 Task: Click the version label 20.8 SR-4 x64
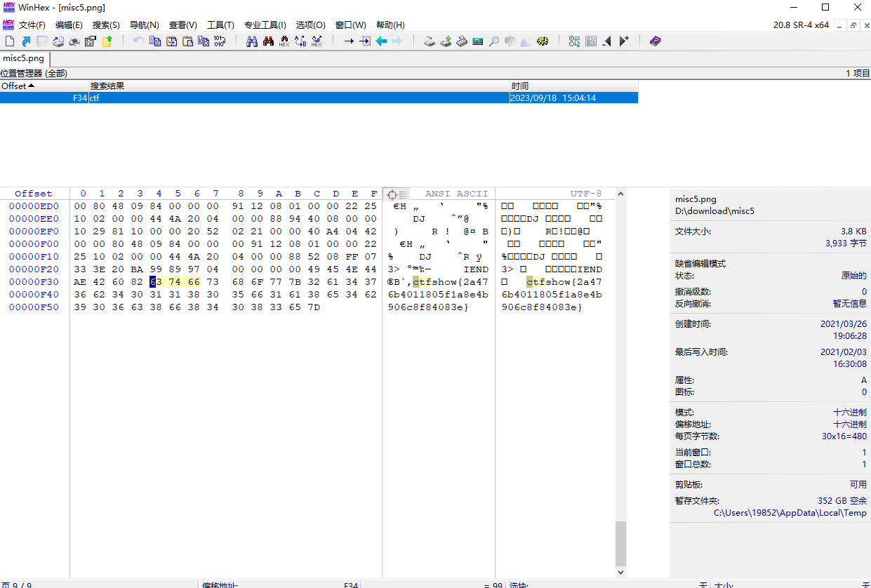click(x=801, y=25)
